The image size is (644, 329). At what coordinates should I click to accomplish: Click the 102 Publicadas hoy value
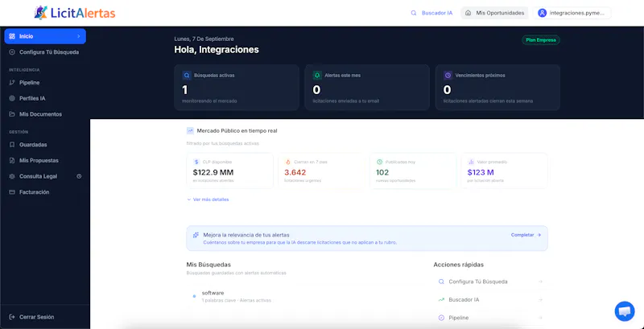coord(382,172)
